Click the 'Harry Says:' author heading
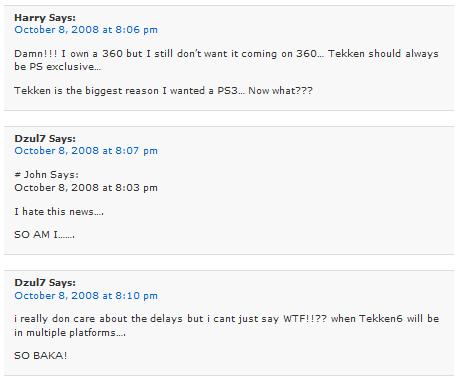Viewport: 461px width, 381px height. (45, 18)
